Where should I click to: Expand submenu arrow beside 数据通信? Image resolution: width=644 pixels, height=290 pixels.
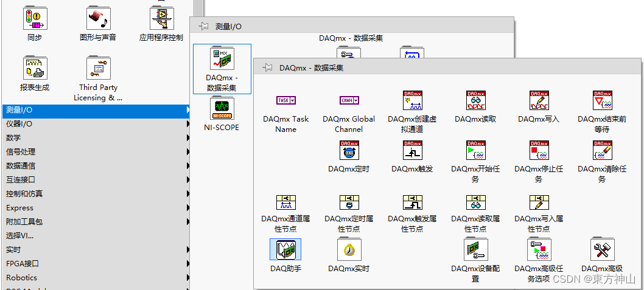pyautogui.click(x=188, y=166)
